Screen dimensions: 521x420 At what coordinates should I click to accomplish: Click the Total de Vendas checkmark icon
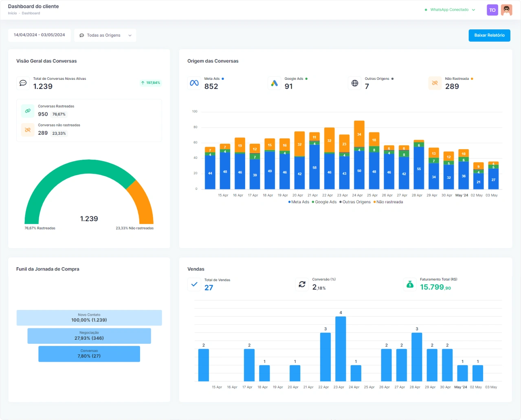pos(194,284)
